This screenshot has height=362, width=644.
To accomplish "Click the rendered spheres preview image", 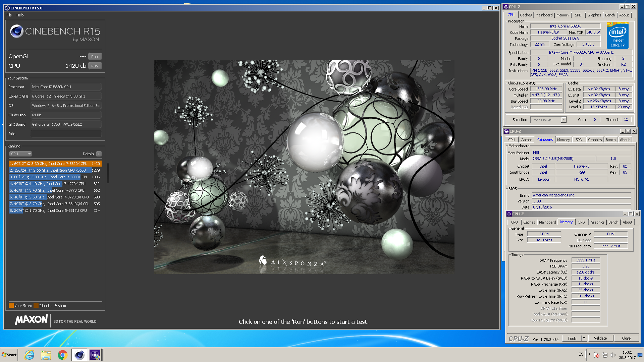I will [x=304, y=167].
